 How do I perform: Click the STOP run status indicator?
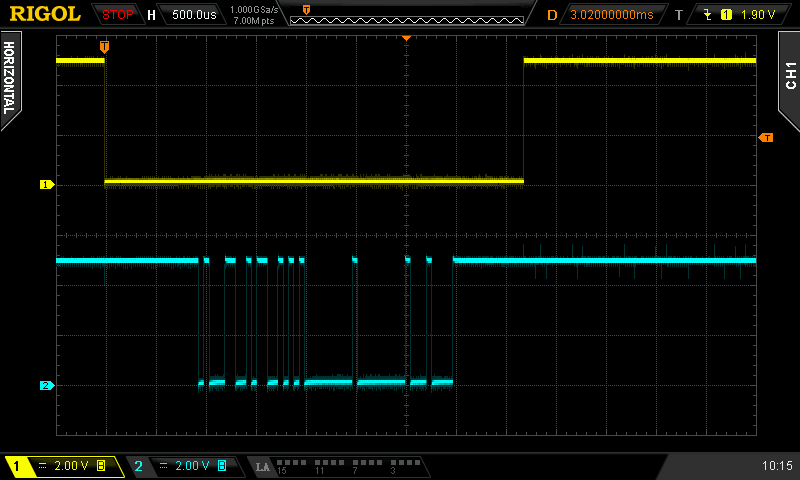117,15
